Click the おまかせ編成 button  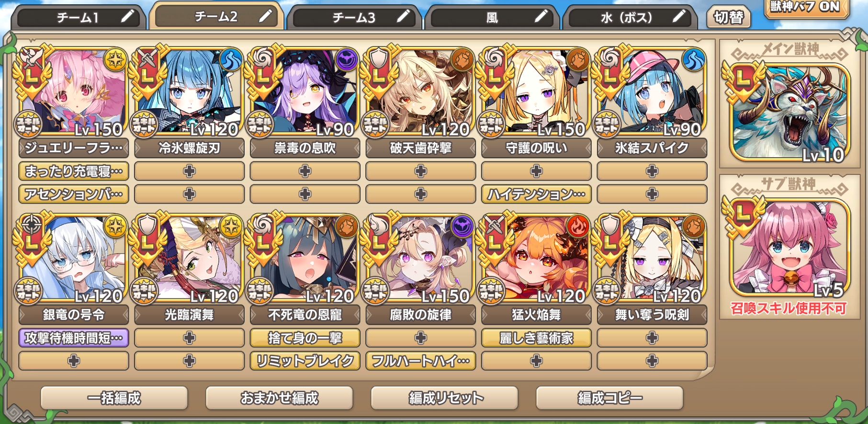tap(279, 398)
